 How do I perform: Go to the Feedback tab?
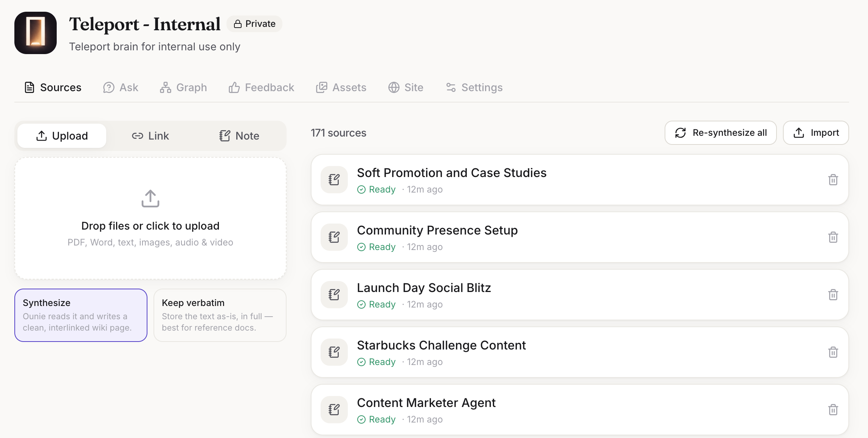pyautogui.click(x=261, y=87)
